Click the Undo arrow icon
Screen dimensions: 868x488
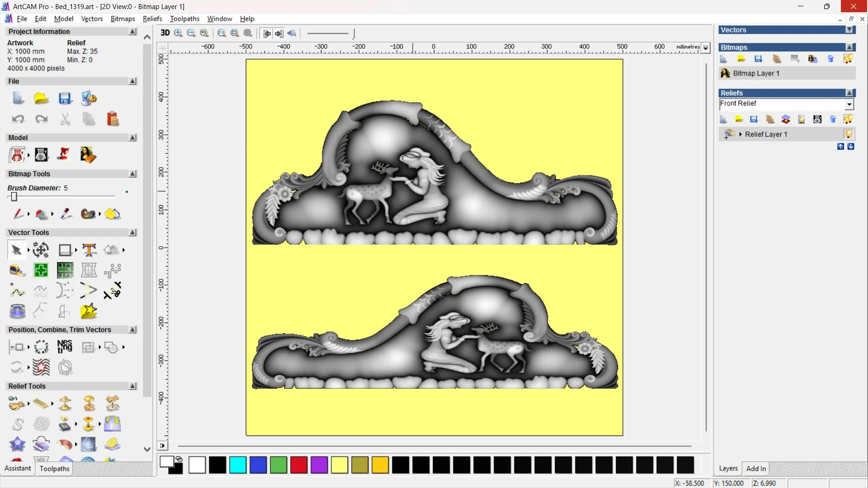(18, 119)
